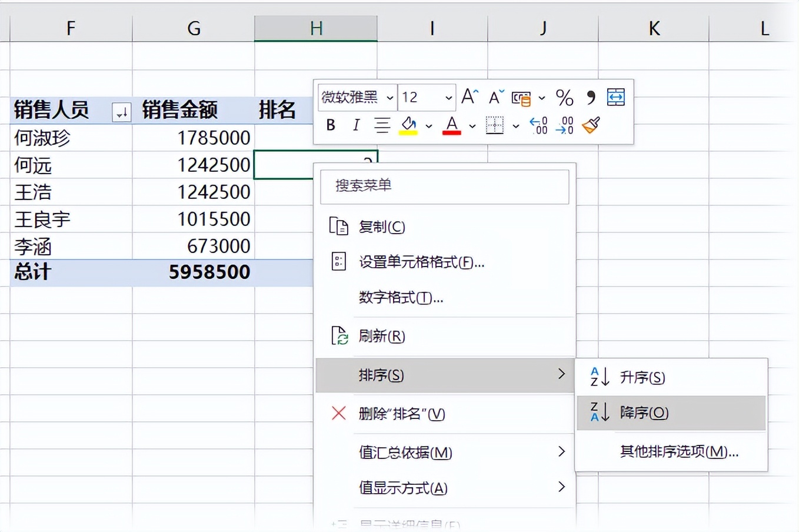Expand the 值汇总依据(M) submenu
799x532 pixels.
pyautogui.click(x=445, y=452)
